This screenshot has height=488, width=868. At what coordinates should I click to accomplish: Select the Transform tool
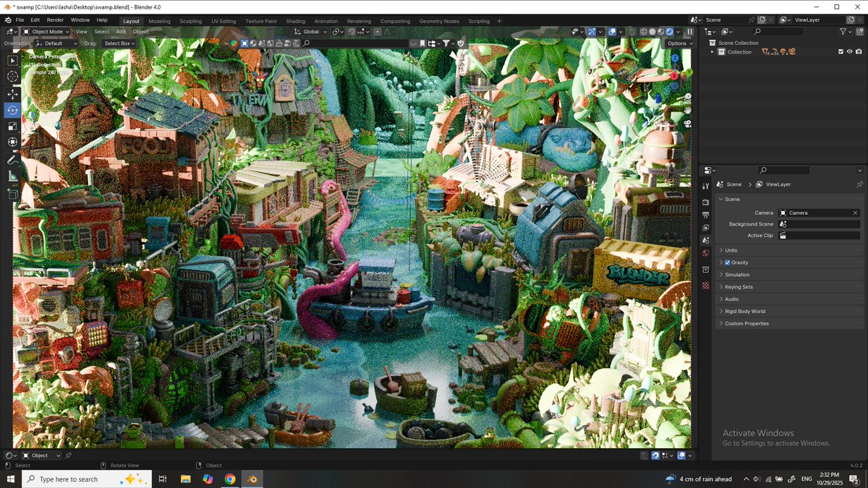pos(14,142)
